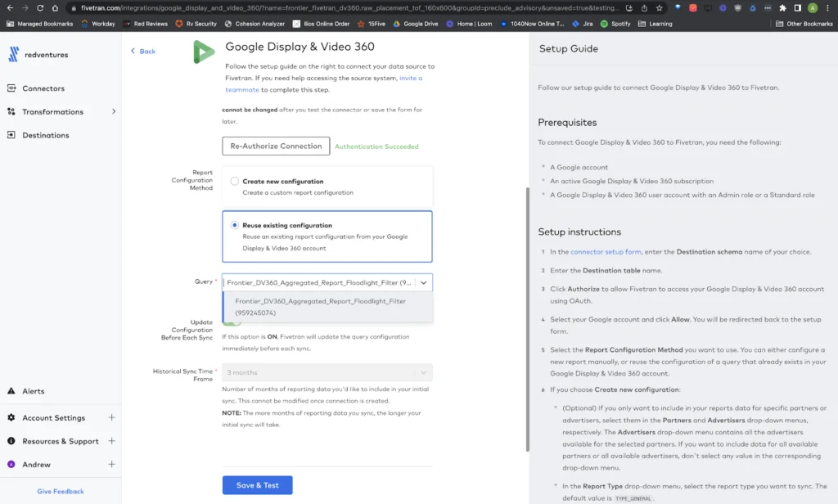Select the Create new configuration radio option
The height and width of the screenshot is (504, 838).
(x=235, y=182)
